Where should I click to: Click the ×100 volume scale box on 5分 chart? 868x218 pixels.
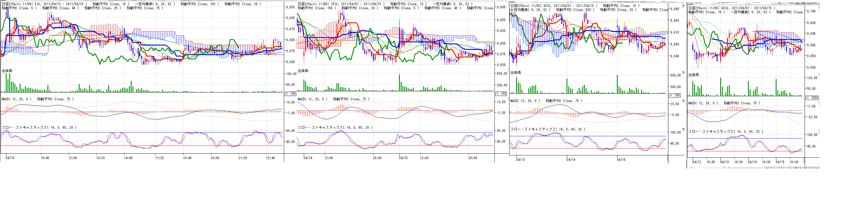pos(290,93)
